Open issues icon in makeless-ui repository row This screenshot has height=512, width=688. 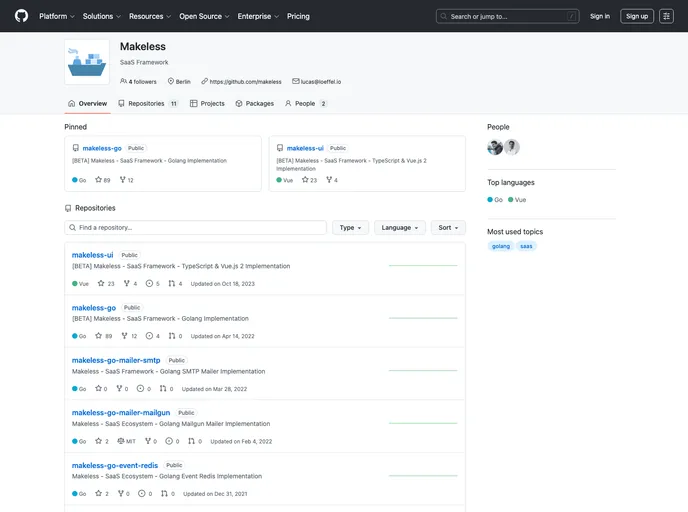pyautogui.click(x=149, y=283)
